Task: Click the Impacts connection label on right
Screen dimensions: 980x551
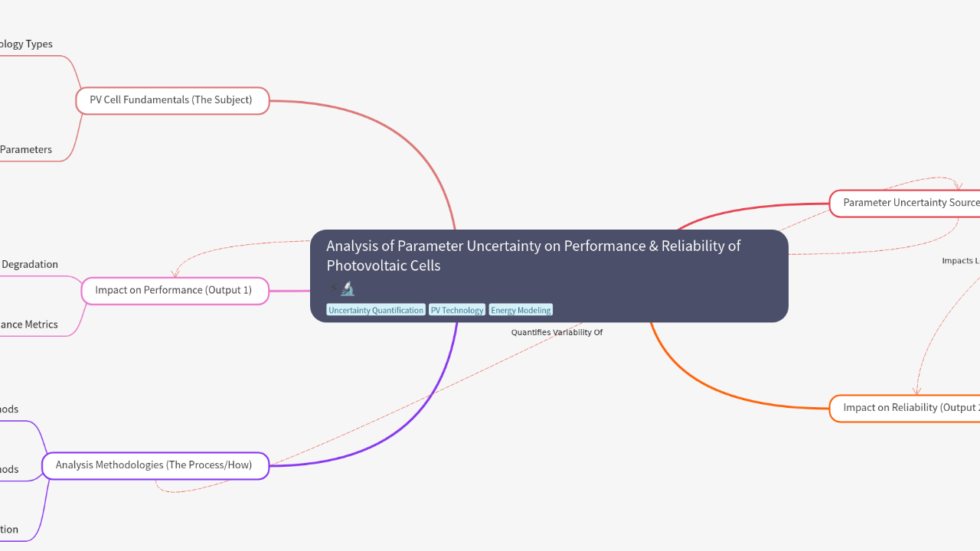Action: pyautogui.click(x=960, y=261)
